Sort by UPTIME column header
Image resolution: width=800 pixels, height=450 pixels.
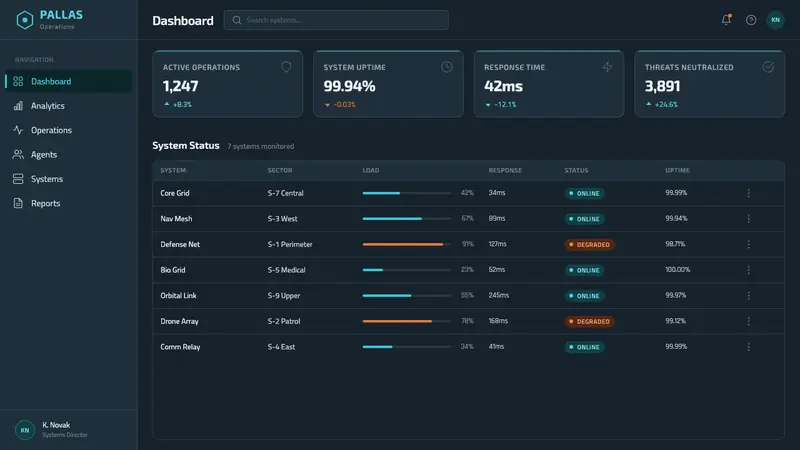point(678,170)
